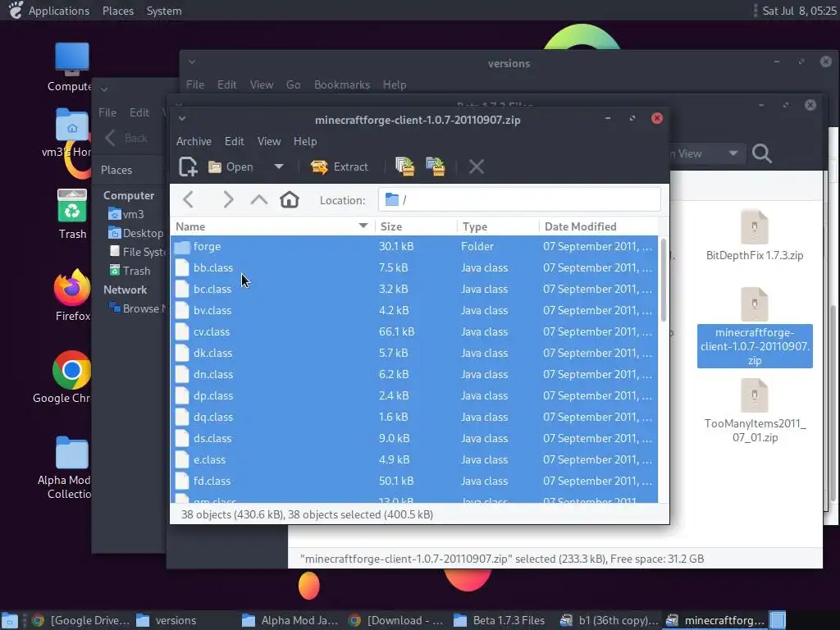Switch to Beta 1.7.3 Files taskbar entry
The image size is (840, 630).
point(500,620)
